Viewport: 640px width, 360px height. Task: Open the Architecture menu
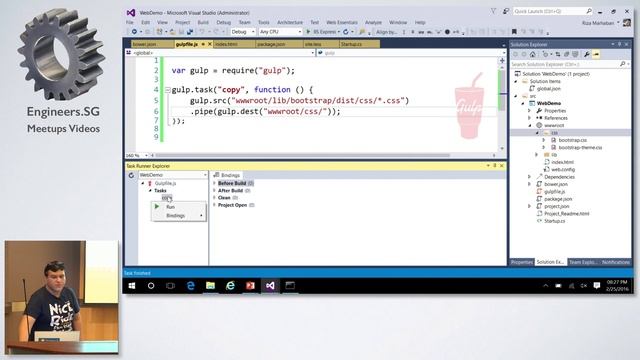pyautogui.click(x=290, y=22)
